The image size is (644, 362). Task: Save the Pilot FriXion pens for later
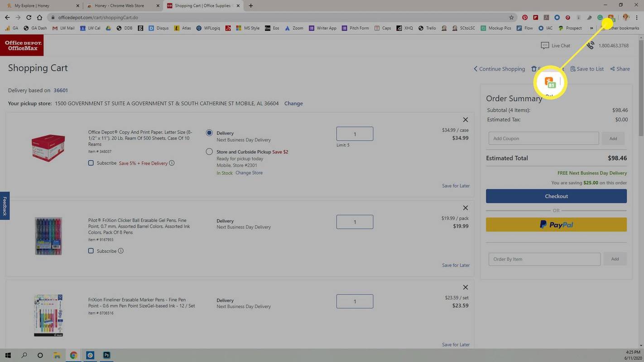pos(456,265)
